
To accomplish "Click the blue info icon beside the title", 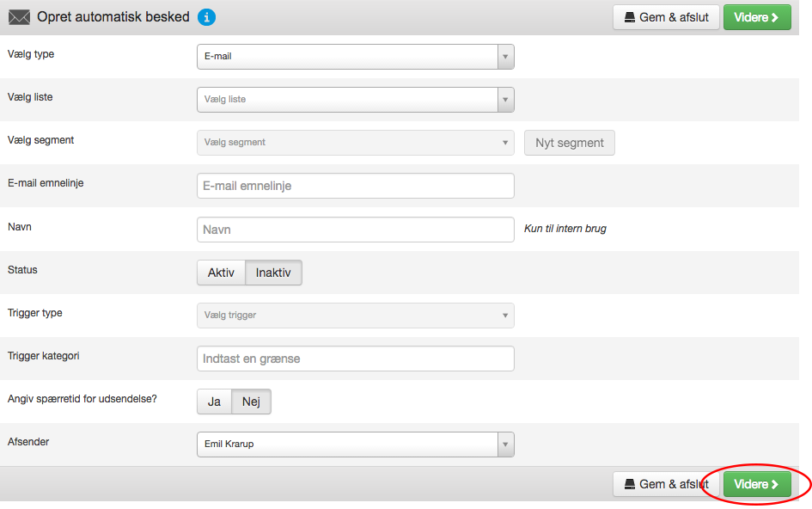I will coord(206,17).
